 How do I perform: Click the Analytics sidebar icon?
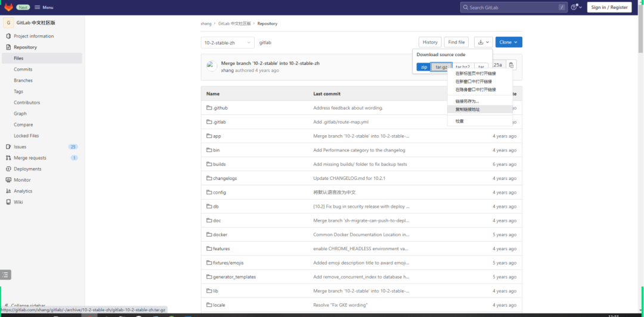tap(8, 191)
